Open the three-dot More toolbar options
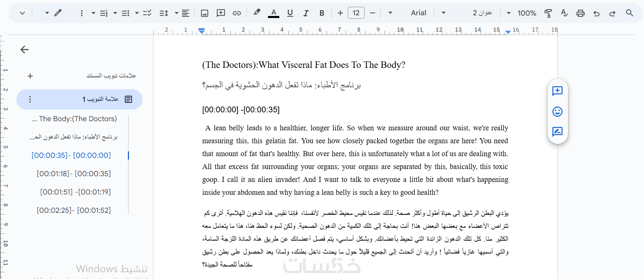Viewport: 644px width, 279px height. click(81, 13)
